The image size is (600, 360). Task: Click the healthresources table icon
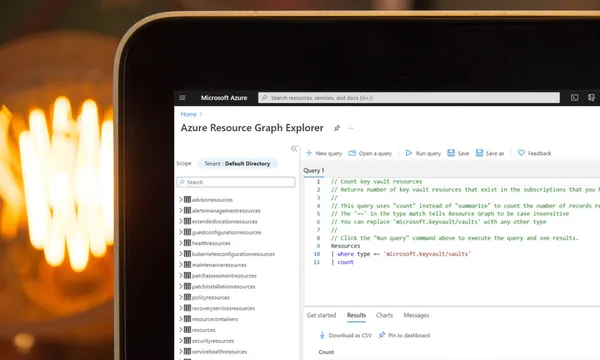188,243
